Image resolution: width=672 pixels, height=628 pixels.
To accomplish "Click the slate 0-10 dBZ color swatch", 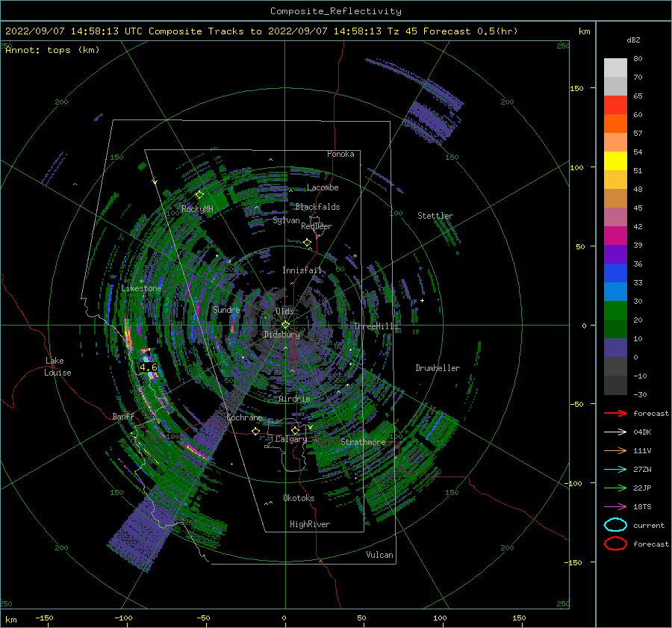I will [615, 348].
